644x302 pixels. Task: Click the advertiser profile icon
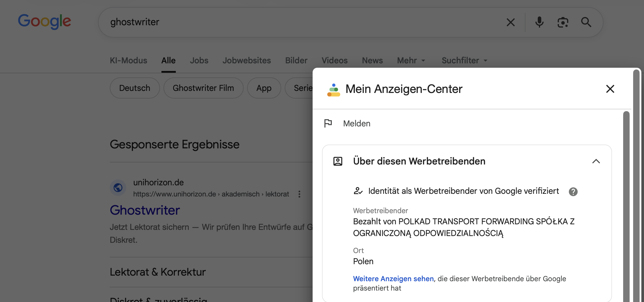point(338,161)
